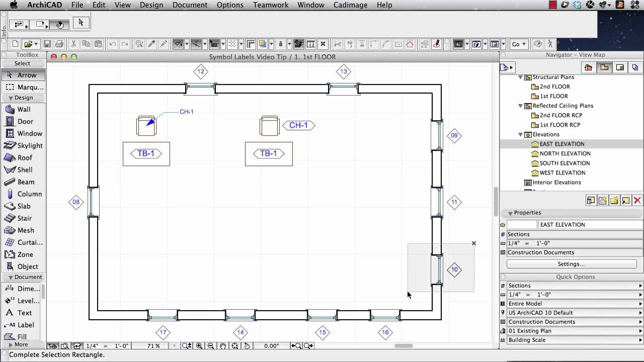Select the Wall tool
Image resolution: width=644 pixels, height=362 pixels.
point(23,109)
